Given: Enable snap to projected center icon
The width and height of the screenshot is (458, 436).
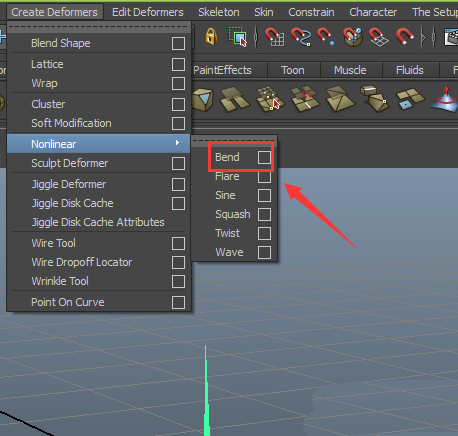Looking at the screenshot, I should [x=353, y=37].
